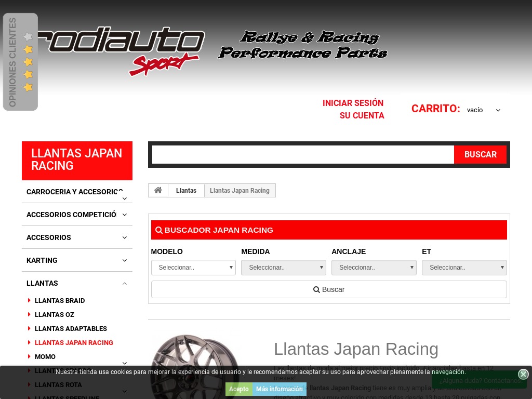Select the search icon inside the Buscar button
The image size is (532, 399).
tap(317, 289)
